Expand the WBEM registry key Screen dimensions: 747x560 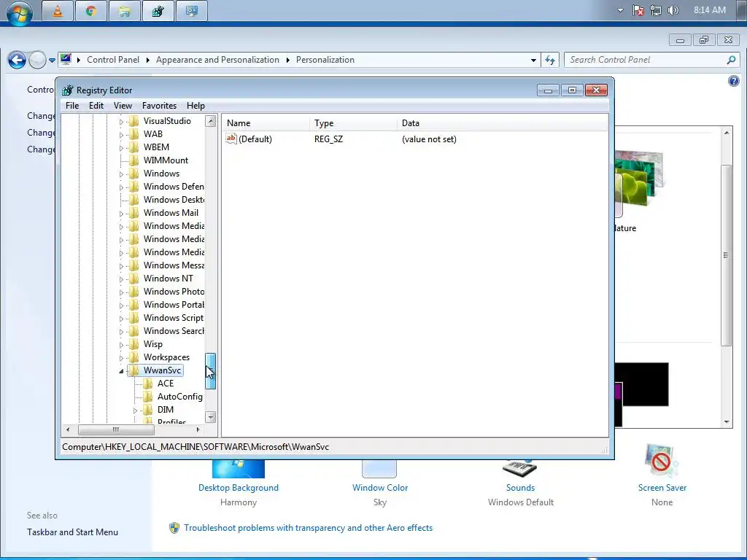coord(121,148)
